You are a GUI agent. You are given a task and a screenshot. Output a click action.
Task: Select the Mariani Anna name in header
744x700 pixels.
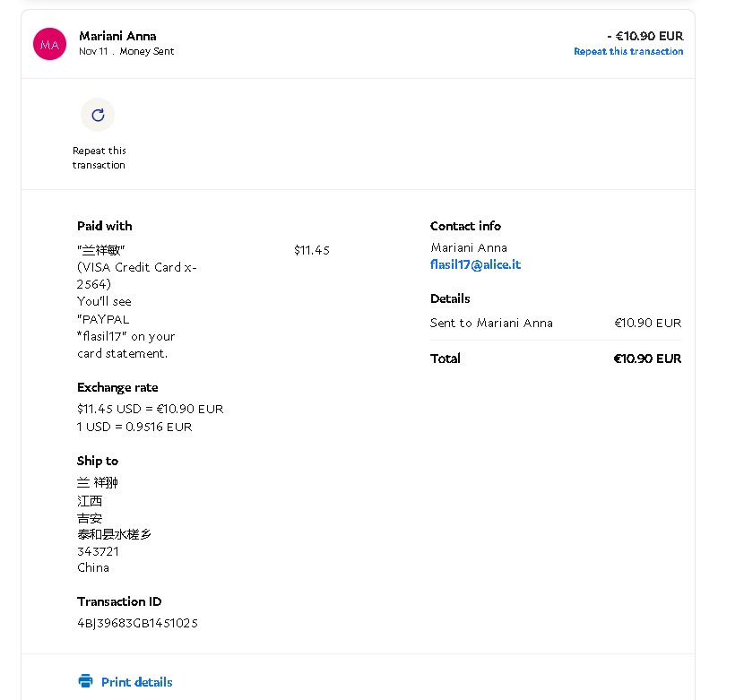(117, 36)
